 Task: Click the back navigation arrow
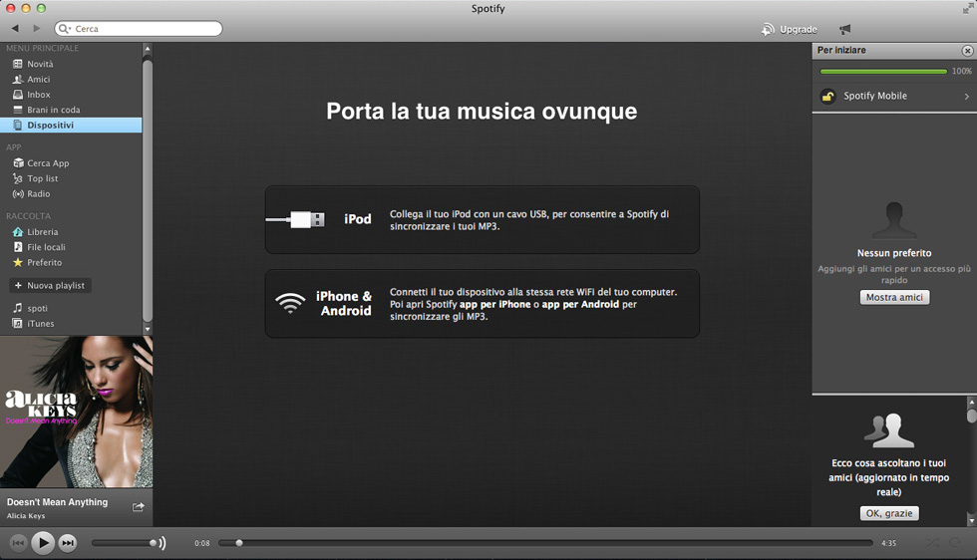(x=15, y=29)
